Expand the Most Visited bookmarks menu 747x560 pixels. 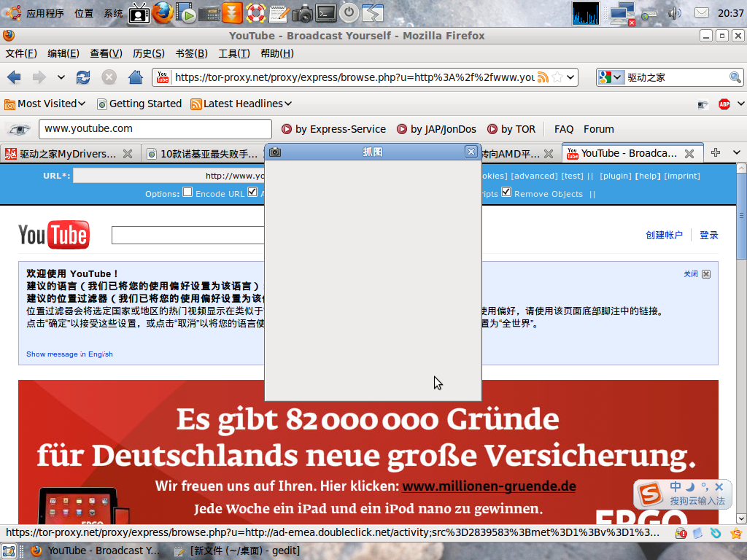44,104
